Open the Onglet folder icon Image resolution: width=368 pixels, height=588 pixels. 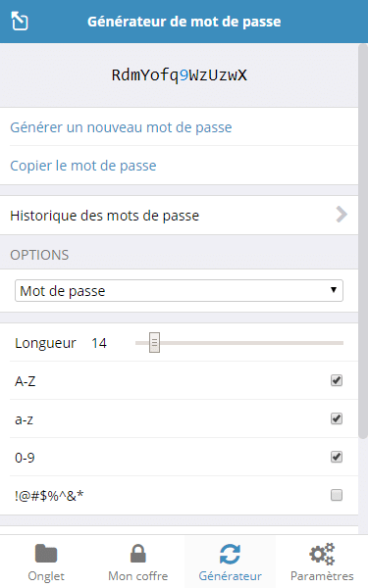click(x=46, y=554)
